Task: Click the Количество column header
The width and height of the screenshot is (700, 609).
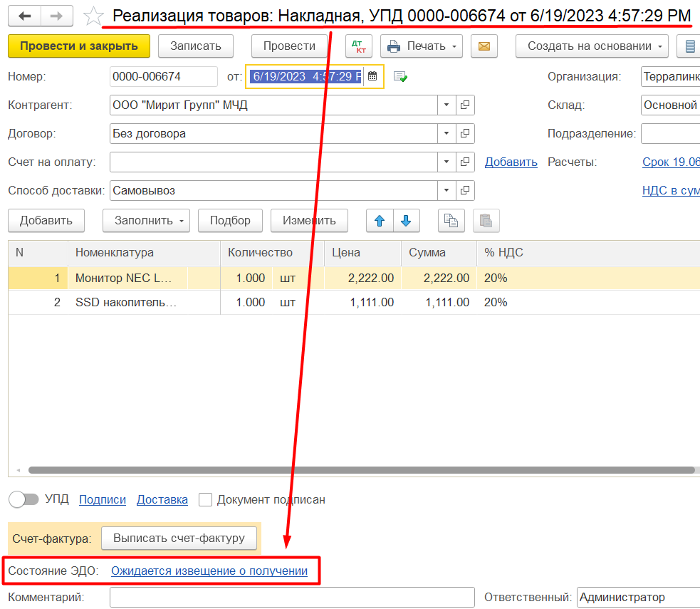Action: [272, 253]
